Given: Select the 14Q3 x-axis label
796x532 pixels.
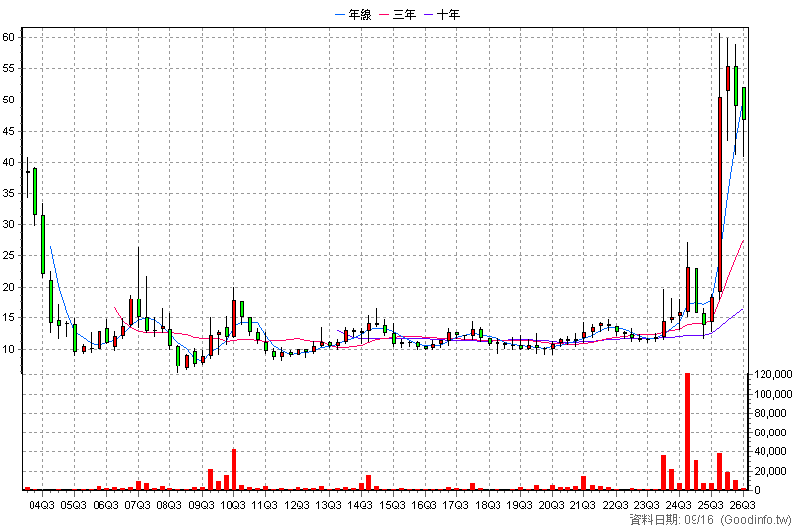Looking at the screenshot, I should (x=360, y=505).
